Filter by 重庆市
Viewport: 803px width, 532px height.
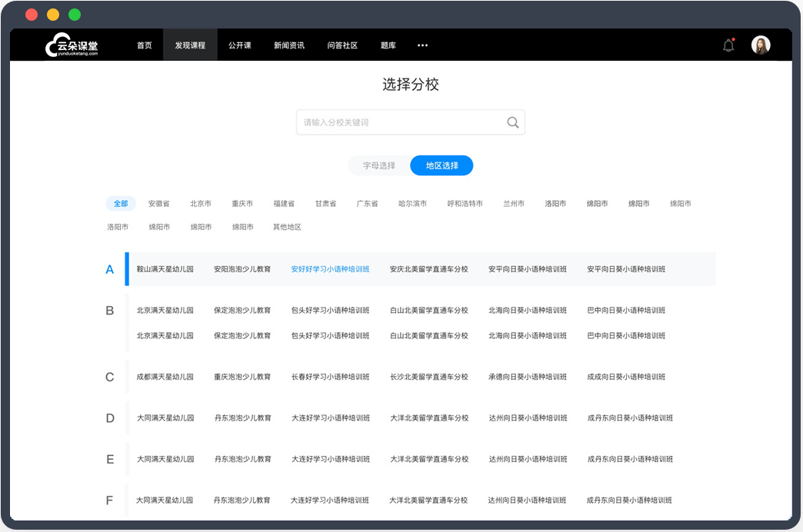point(242,203)
